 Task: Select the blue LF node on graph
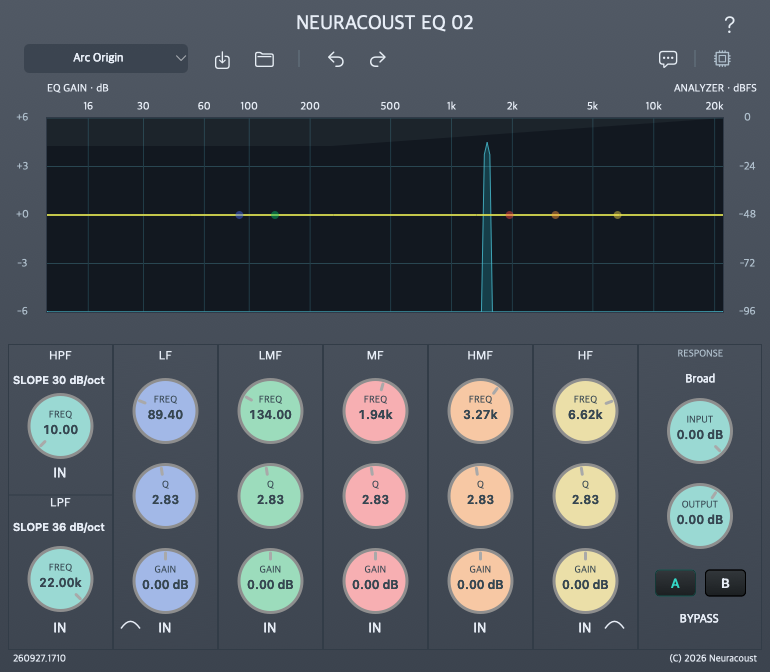coord(239,215)
